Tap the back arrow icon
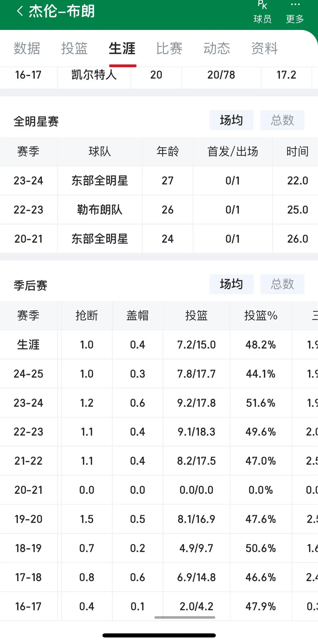This screenshot has height=644, width=318. point(20,11)
